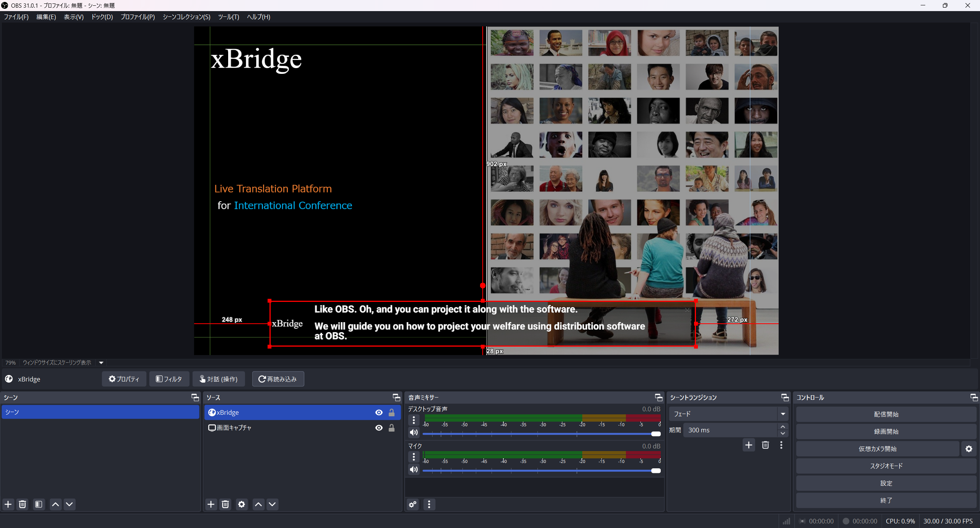Open the ツール(T) menu
Screen dimensions: 980x528
tap(229, 17)
